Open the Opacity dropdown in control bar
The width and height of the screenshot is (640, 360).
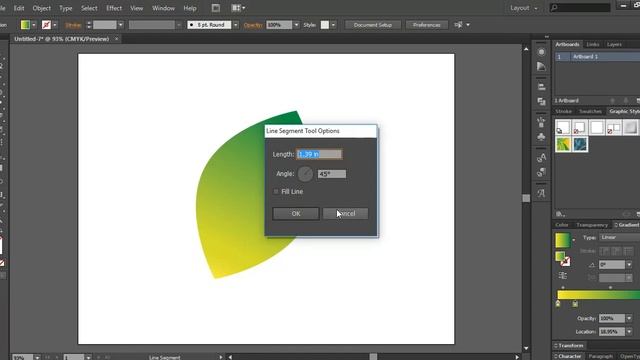coord(296,25)
